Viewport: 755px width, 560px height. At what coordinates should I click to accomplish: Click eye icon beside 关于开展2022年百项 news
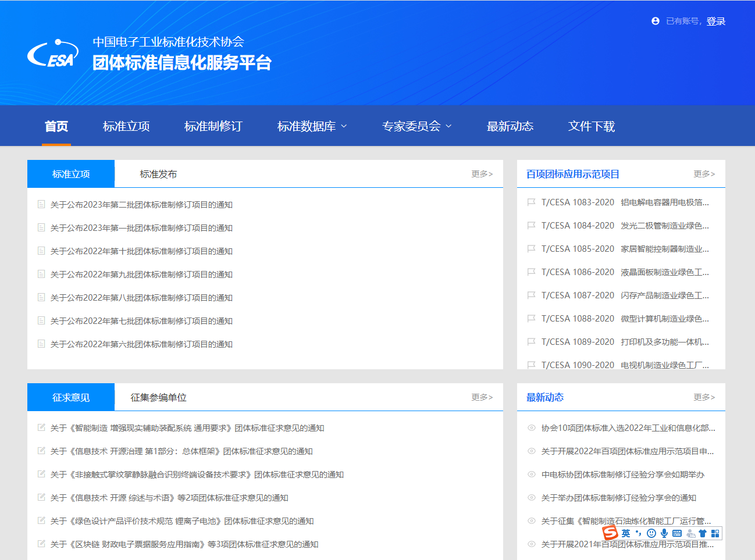point(531,451)
